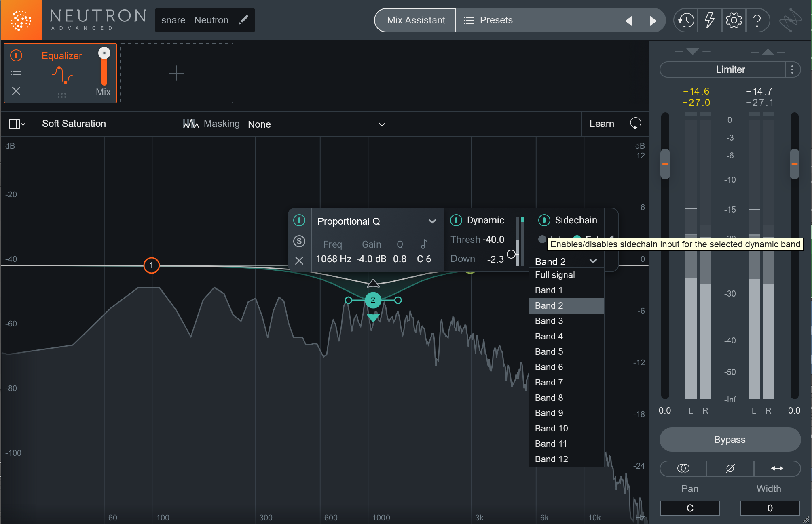The width and height of the screenshot is (812, 524).
Task: Click the left Q handle of band 2
Action: pos(348,300)
